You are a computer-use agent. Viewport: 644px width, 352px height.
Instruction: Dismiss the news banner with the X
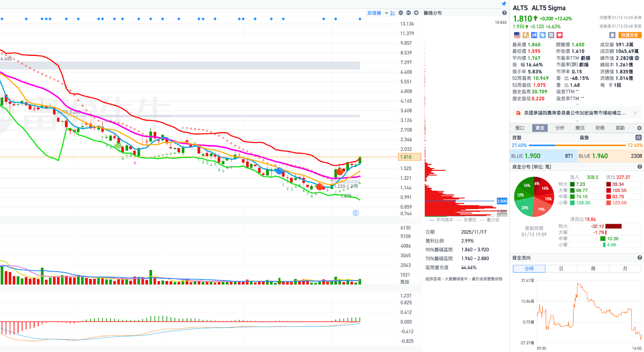636,113
